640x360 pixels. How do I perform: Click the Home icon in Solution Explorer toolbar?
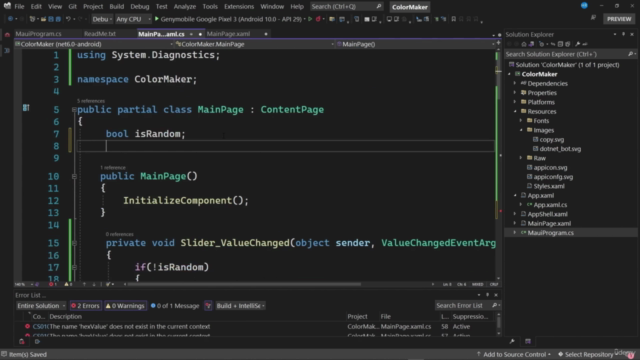coord(524,44)
